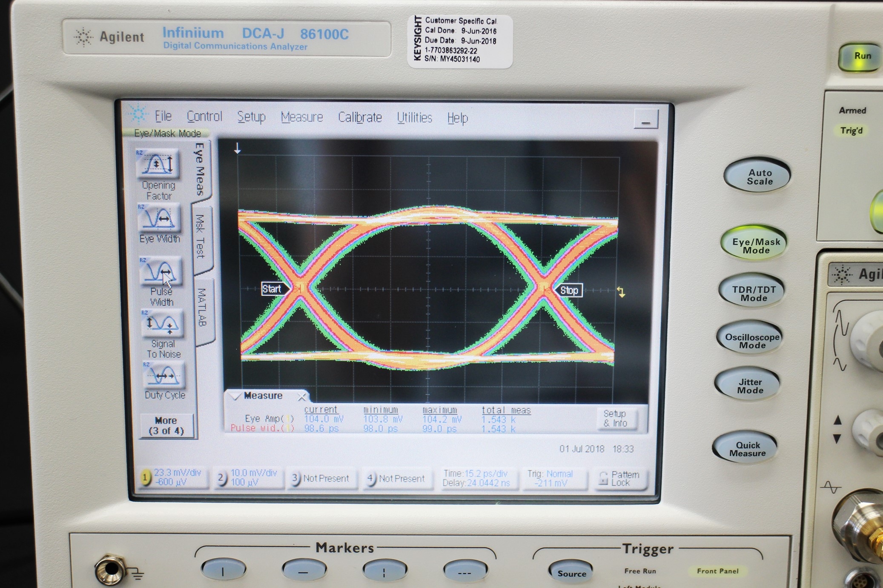Click channel 4 Not Present indicator

click(x=397, y=479)
